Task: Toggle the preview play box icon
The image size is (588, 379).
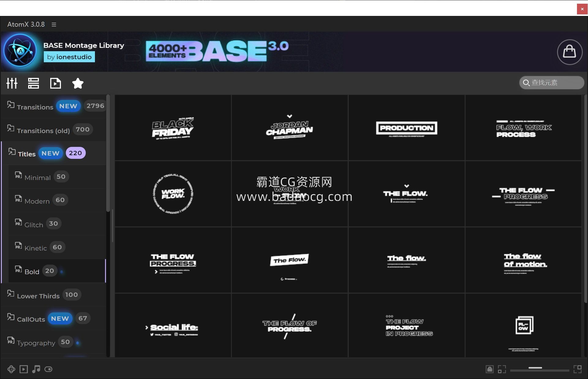Action: [24, 369]
